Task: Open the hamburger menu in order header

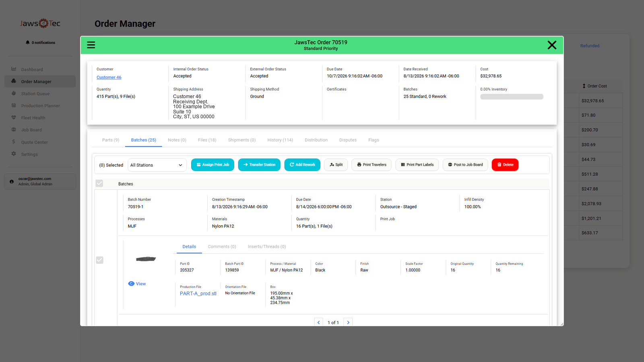Action: point(91,45)
